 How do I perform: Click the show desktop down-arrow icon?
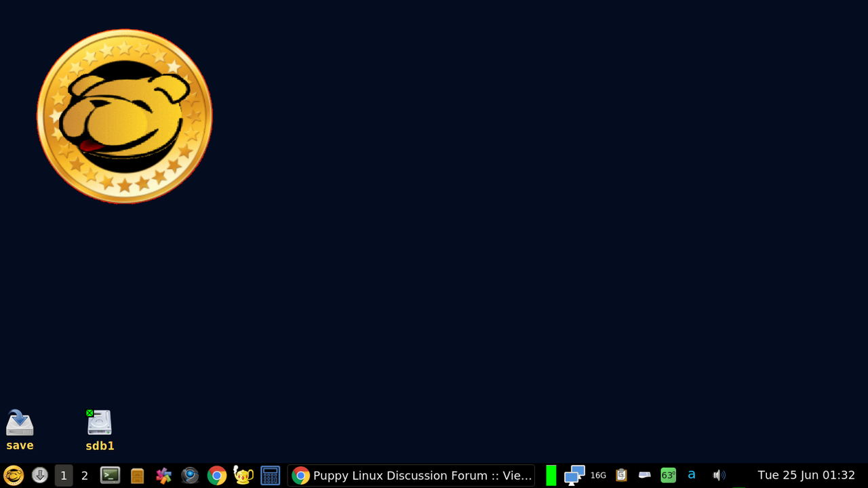(x=40, y=476)
